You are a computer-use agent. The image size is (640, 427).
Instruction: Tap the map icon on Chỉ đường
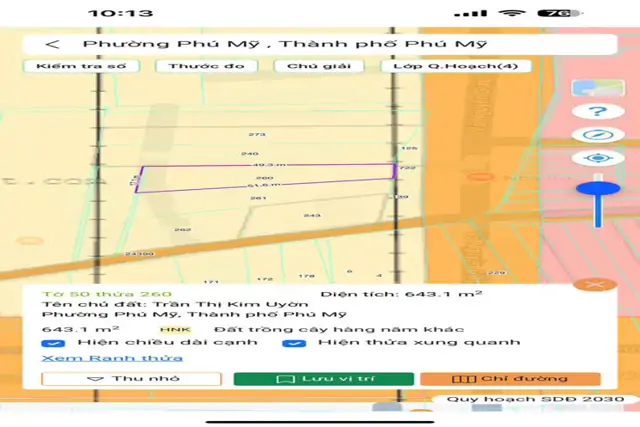(x=464, y=379)
